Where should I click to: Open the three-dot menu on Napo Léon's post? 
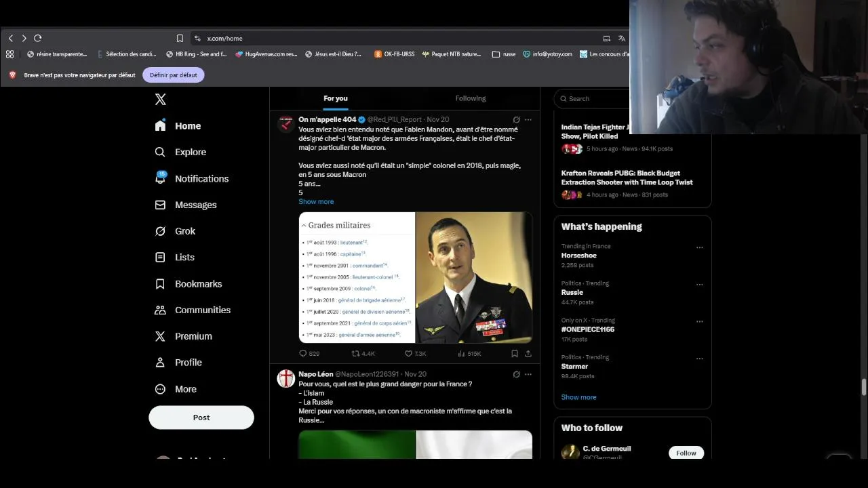pos(528,374)
